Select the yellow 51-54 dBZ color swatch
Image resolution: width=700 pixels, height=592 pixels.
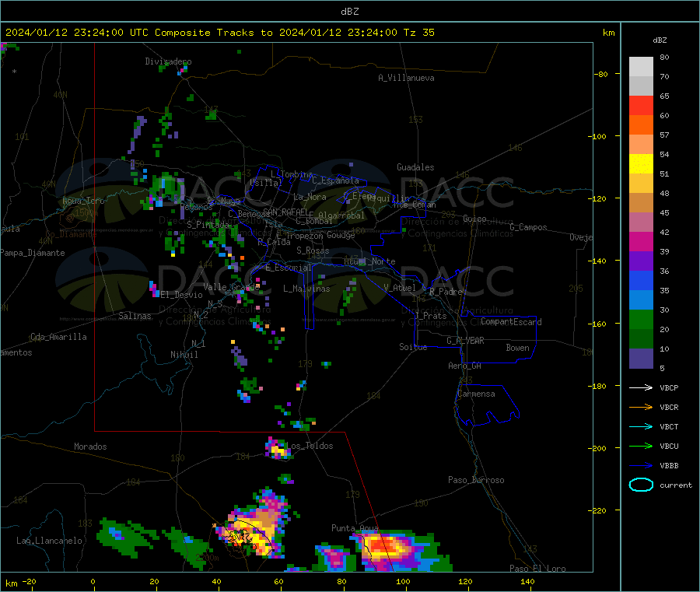[x=641, y=164]
